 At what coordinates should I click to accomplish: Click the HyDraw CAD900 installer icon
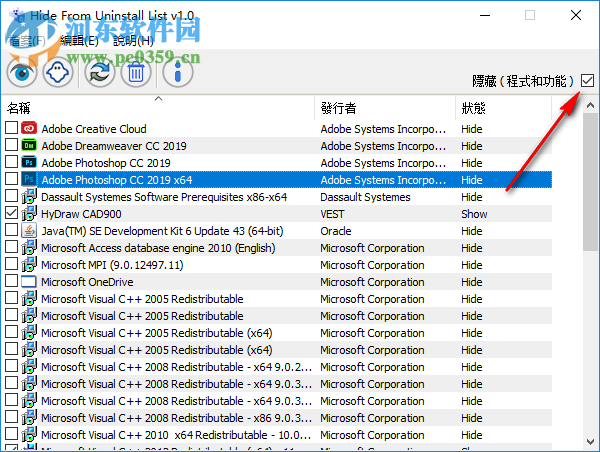coord(29,214)
